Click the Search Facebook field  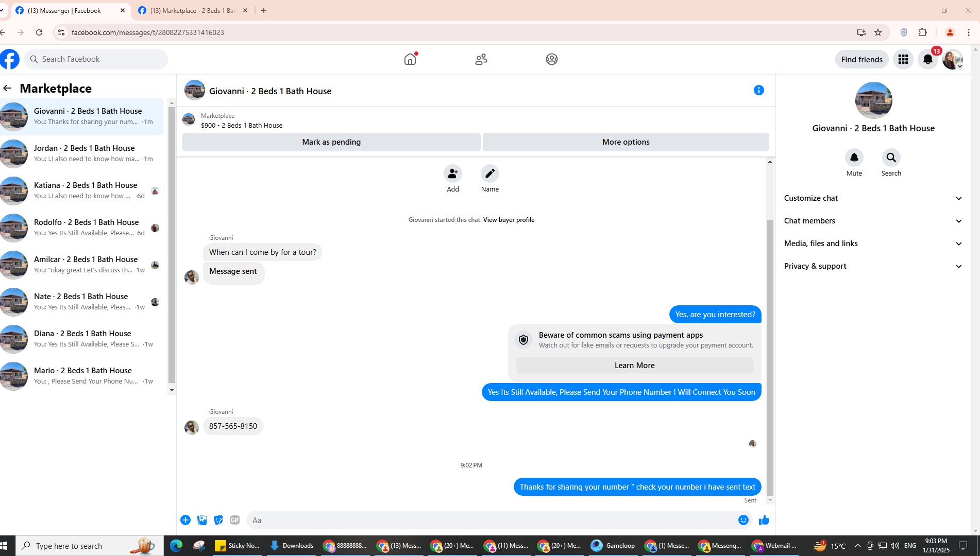96,59
